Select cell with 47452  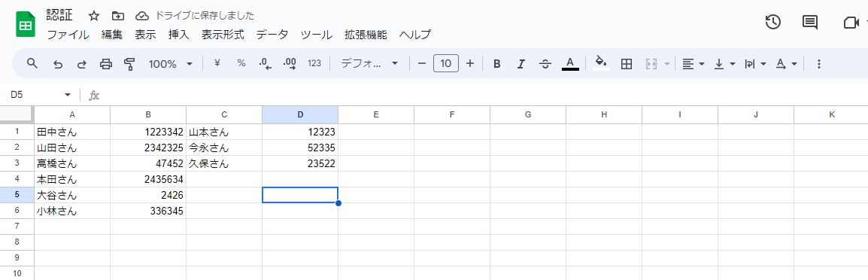point(148,163)
